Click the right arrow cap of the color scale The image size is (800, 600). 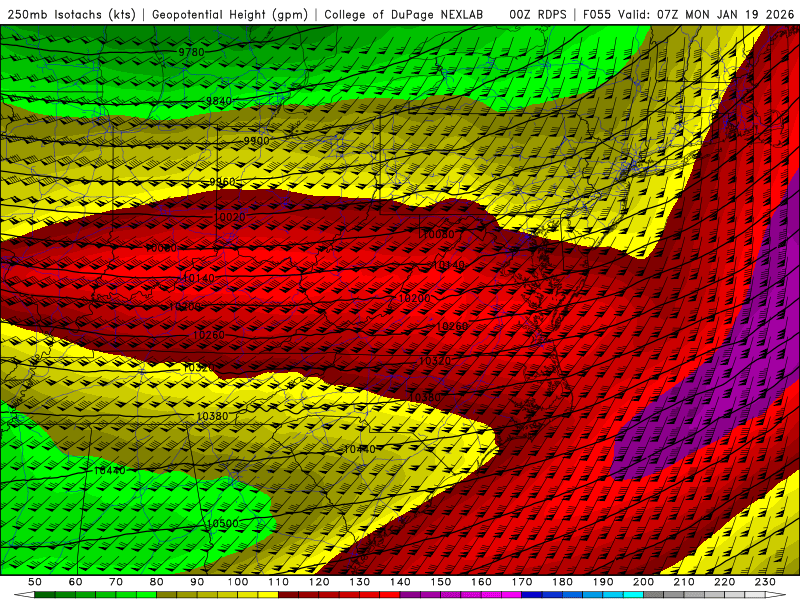[x=775, y=595]
